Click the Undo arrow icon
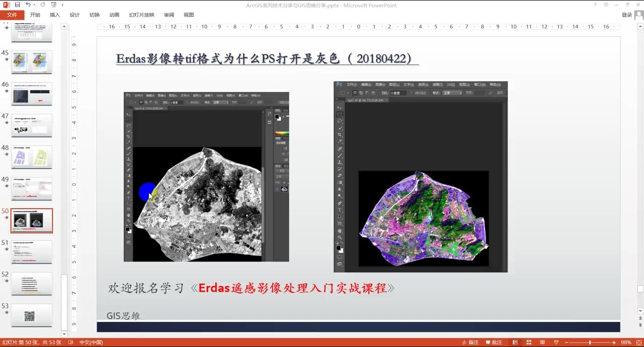Viewport: 644px width, 347px height. (28, 5)
